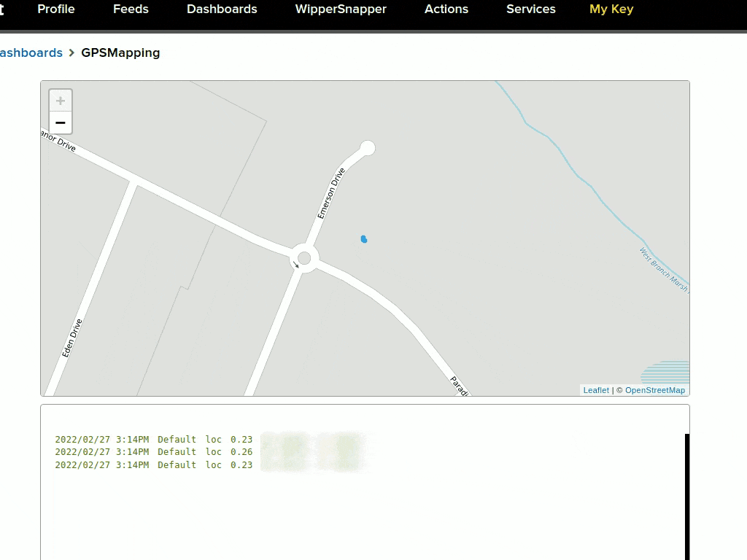Open the OpenStreetMap attribution link
The height and width of the screenshot is (560, 747).
tap(654, 390)
